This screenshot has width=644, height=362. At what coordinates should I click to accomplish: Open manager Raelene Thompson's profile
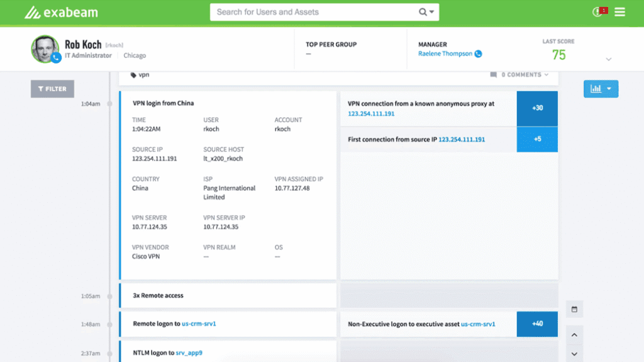click(x=445, y=54)
